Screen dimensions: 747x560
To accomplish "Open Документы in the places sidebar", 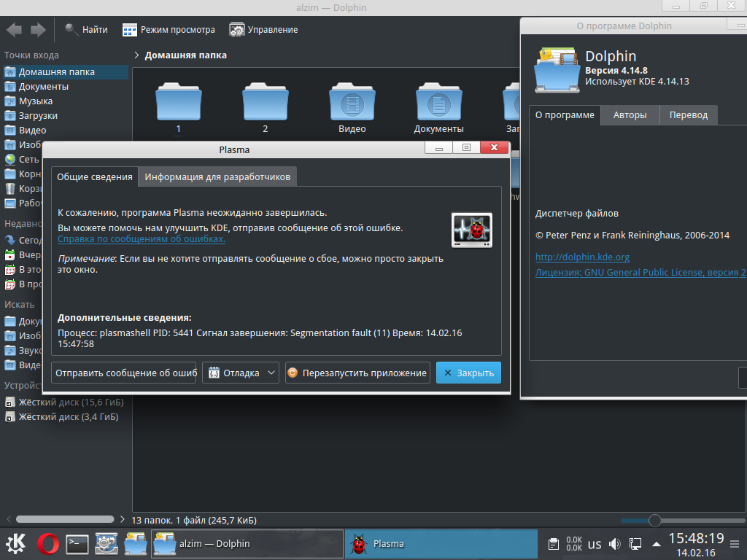I will click(x=65, y=87).
